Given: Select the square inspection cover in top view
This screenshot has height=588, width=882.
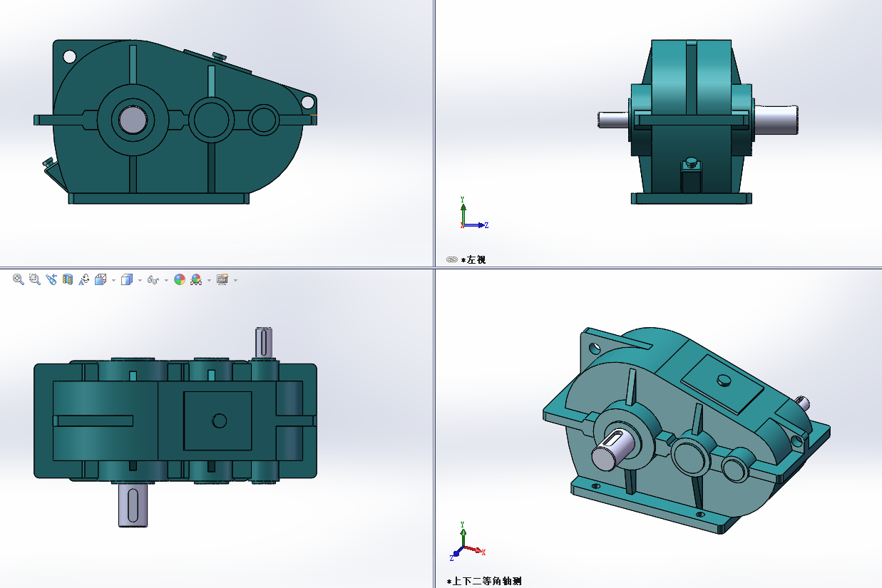Looking at the screenshot, I should (x=217, y=421).
